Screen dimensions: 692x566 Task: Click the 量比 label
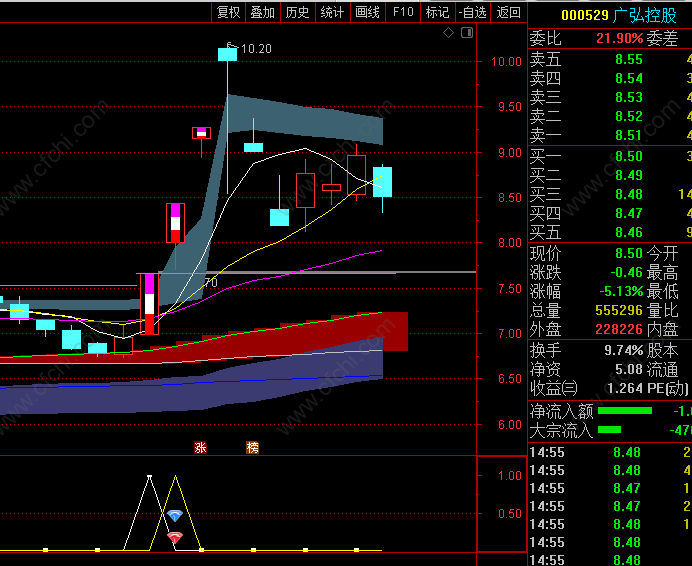click(662, 310)
